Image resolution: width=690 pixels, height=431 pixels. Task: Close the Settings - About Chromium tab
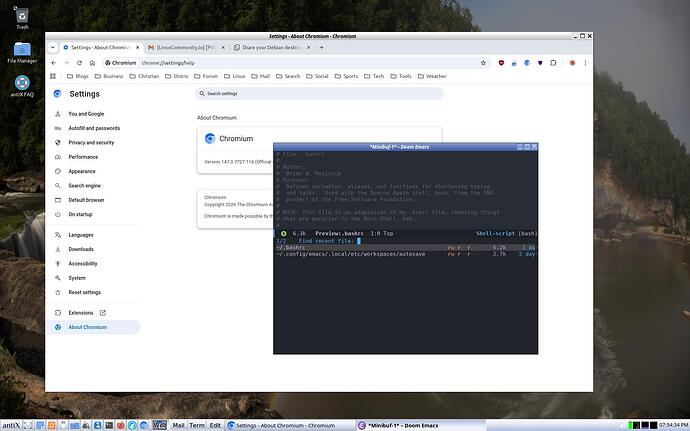[x=137, y=47]
